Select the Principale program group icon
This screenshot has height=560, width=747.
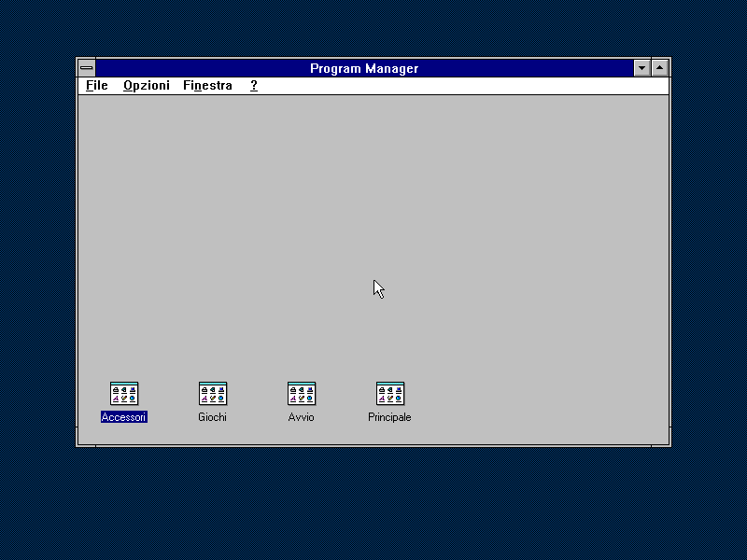pyautogui.click(x=389, y=393)
